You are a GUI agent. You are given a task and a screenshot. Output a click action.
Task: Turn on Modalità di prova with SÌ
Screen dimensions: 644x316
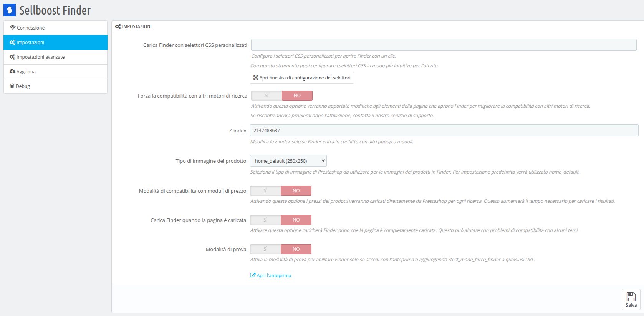pyautogui.click(x=265, y=249)
